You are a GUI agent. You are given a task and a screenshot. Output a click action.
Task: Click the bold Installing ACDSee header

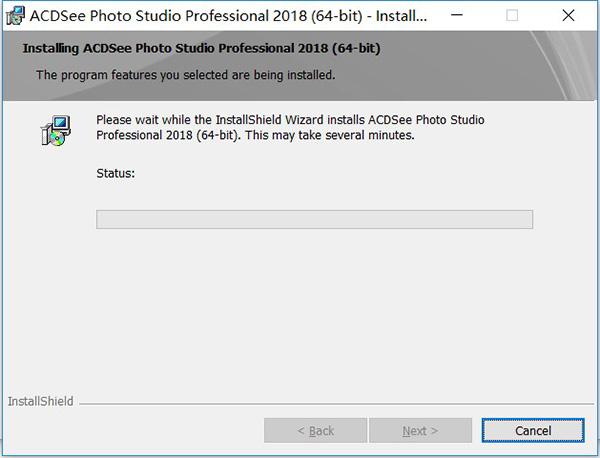coord(201,48)
